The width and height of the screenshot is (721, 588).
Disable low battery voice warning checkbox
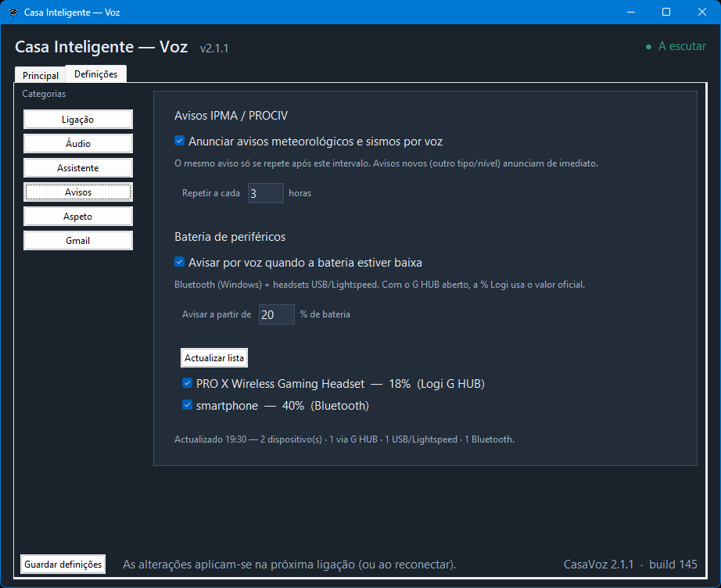[x=179, y=262]
